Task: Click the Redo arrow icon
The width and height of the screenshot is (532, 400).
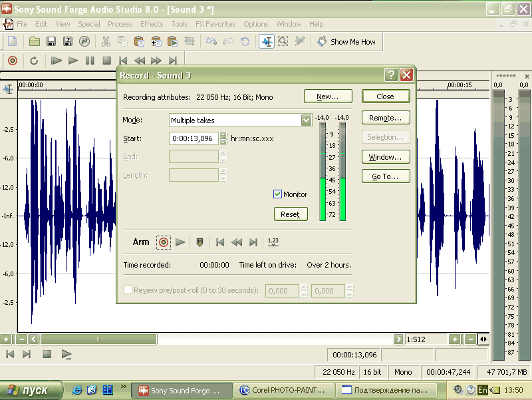Action: [227, 42]
